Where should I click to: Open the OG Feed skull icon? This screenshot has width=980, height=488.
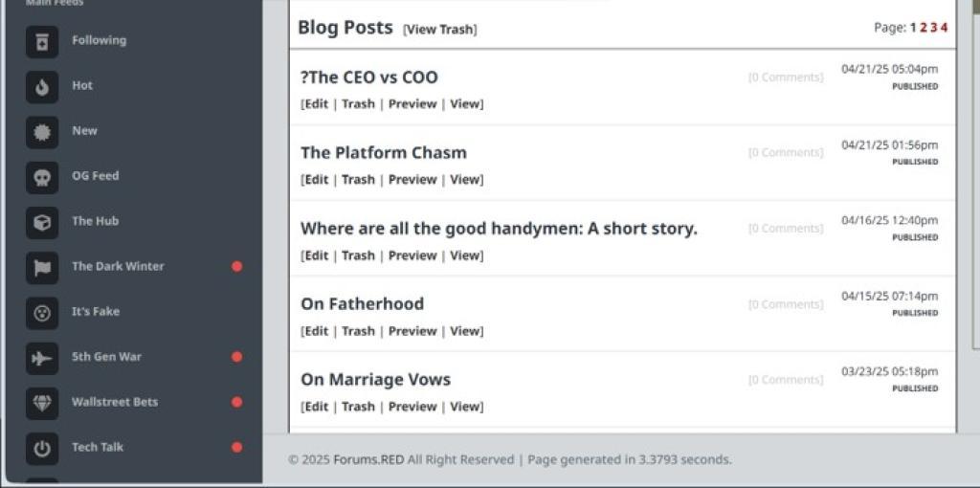(42, 177)
